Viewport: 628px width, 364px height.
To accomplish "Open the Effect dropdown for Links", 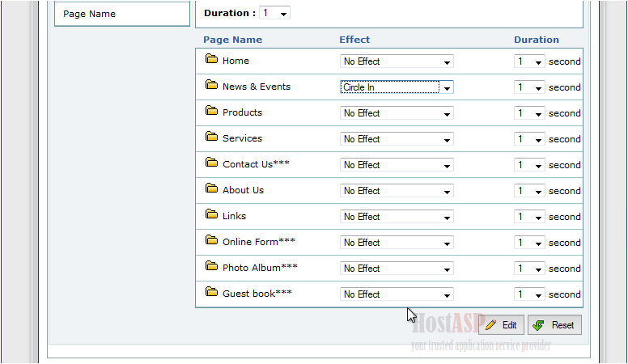I will tap(397, 217).
